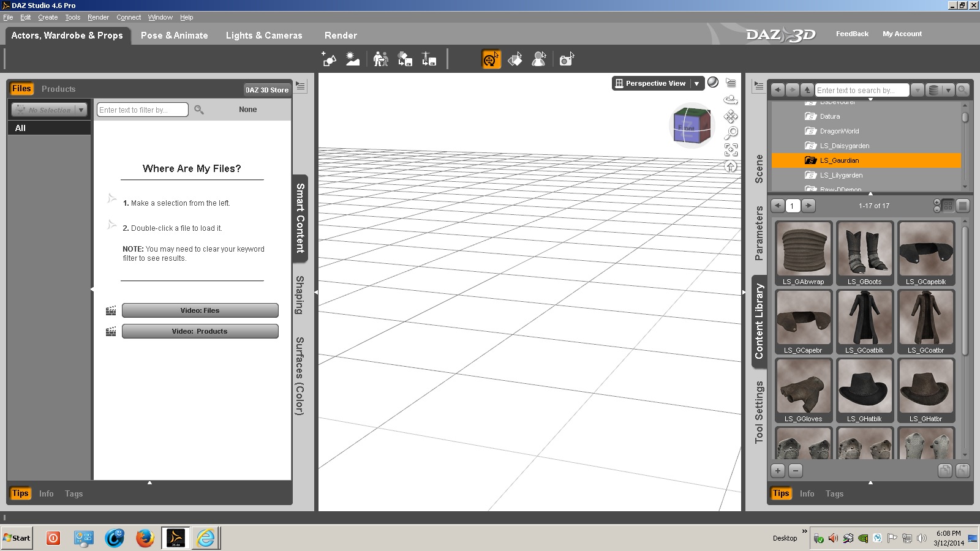The width and height of the screenshot is (980, 551).
Task: Open the Perspective View dropdown
Action: [696, 83]
